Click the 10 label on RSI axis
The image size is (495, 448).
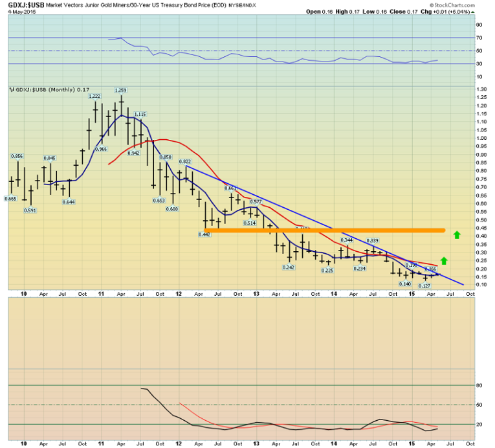coord(479,77)
